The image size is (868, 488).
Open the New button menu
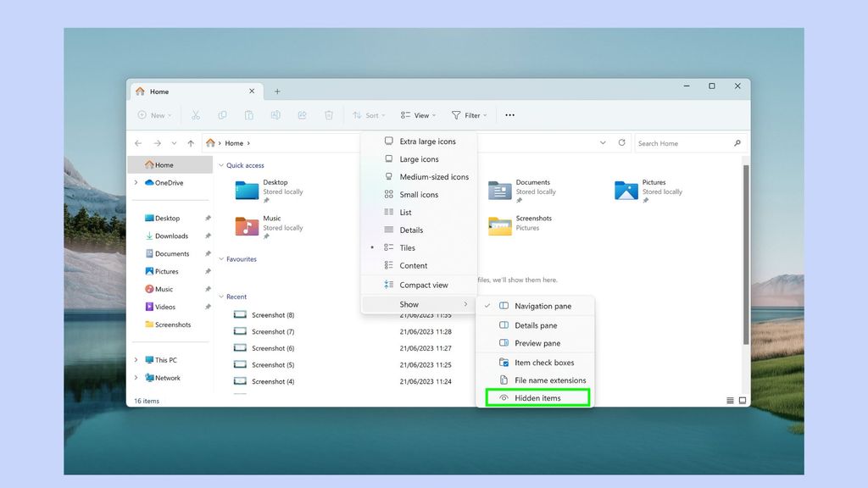click(153, 115)
